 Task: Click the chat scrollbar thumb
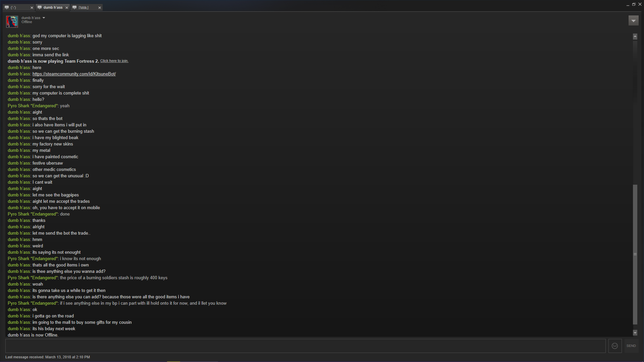[635, 254]
